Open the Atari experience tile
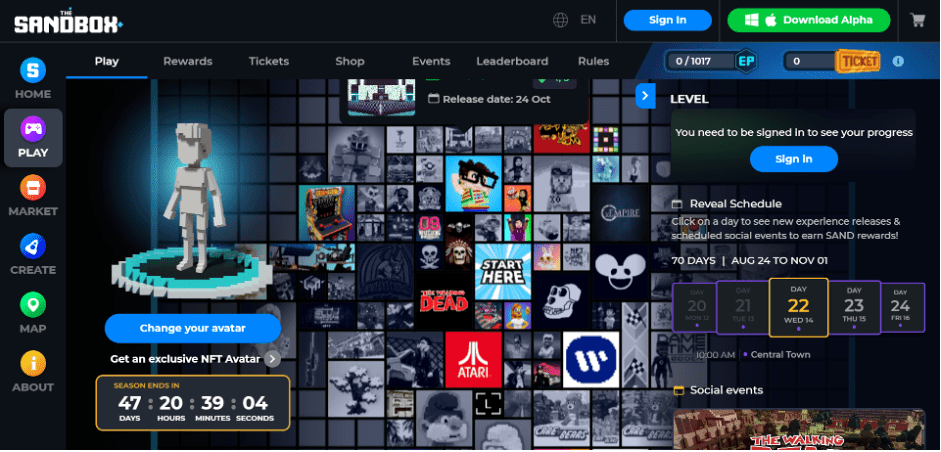The width and height of the screenshot is (941, 452). coord(474,360)
